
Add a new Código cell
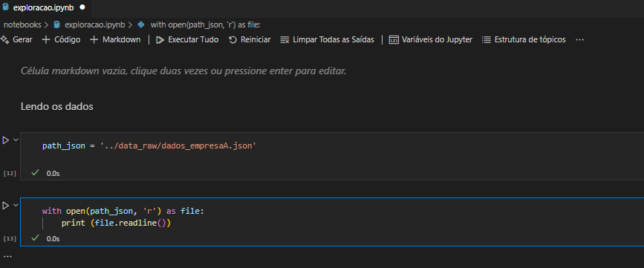click(61, 40)
